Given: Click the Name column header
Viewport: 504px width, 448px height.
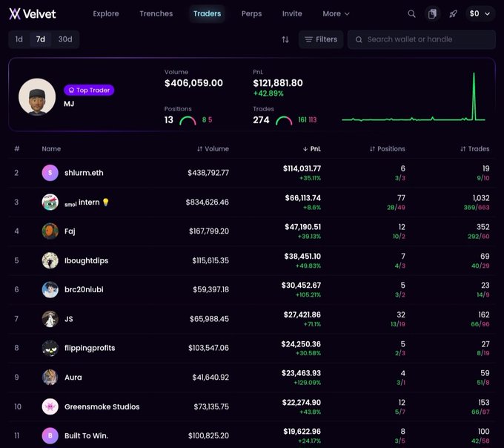Looking at the screenshot, I should [51, 149].
